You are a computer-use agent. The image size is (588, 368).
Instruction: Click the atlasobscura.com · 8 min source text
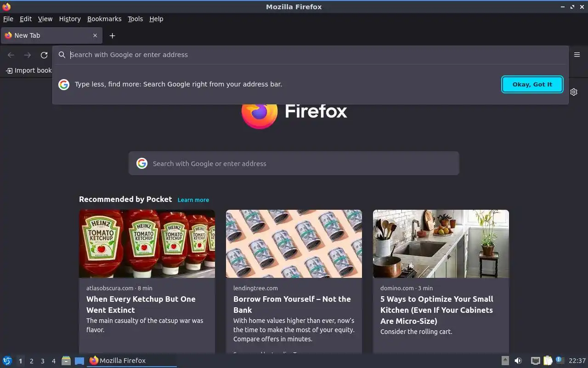tap(119, 288)
